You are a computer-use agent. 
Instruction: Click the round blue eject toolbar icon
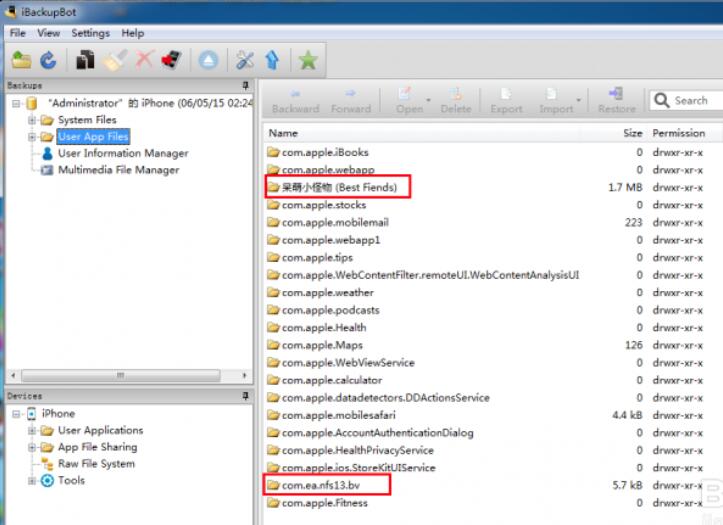tap(208, 60)
